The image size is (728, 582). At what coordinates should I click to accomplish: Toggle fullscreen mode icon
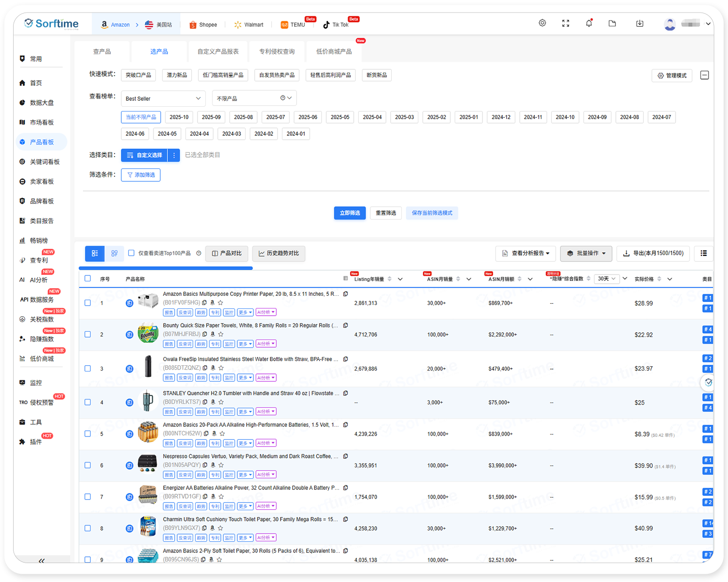pyautogui.click(x=565, y=23)
